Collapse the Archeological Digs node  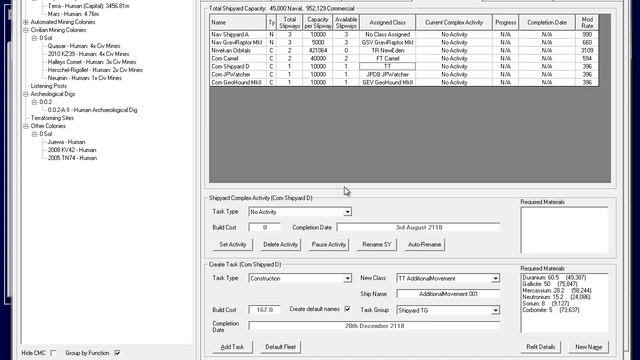point(26,94)
